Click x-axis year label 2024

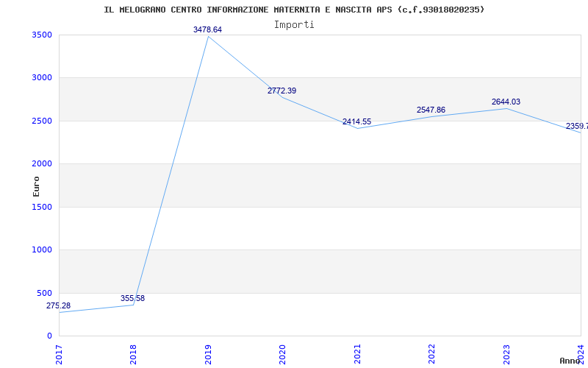tap(581, 354)
